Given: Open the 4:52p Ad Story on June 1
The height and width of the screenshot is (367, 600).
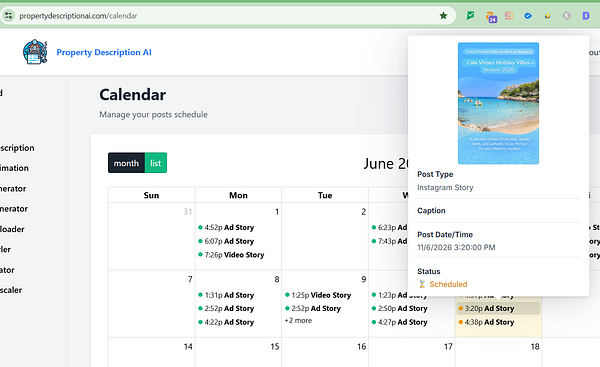Looking at the screenshot, I should pyautogui.click(x=226, y=227).
